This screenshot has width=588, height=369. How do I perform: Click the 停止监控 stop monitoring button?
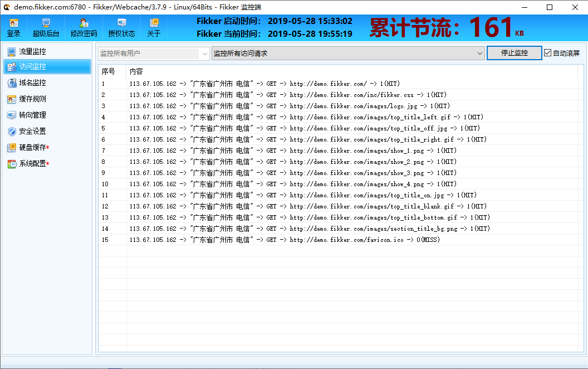click(x=514, y=53)
